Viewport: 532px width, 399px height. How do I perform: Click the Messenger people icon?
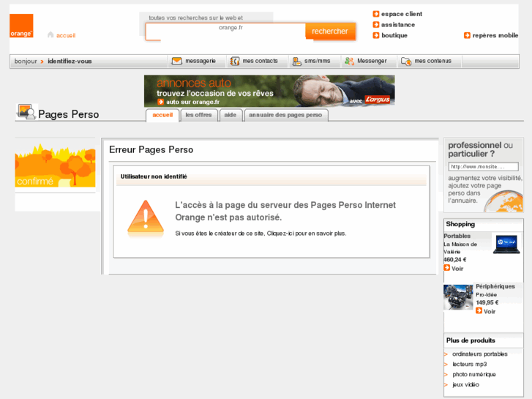tap(349, 61)
